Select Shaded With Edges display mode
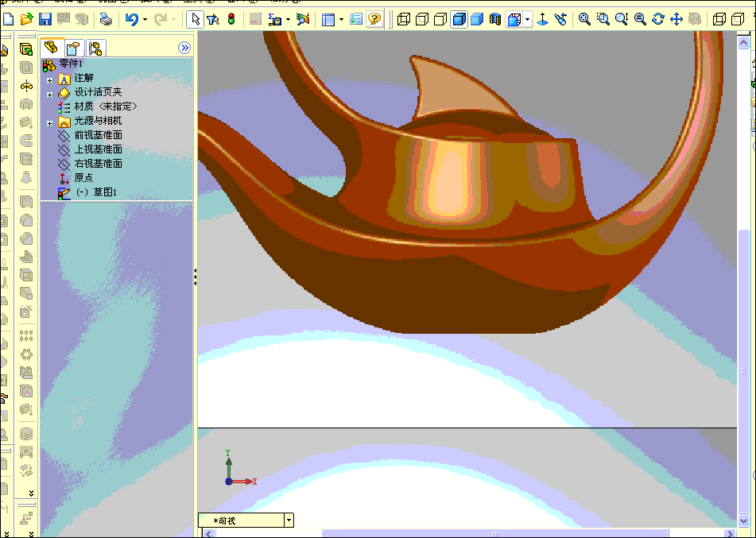This screenshot has width=756, height=538. coord(459,19)
